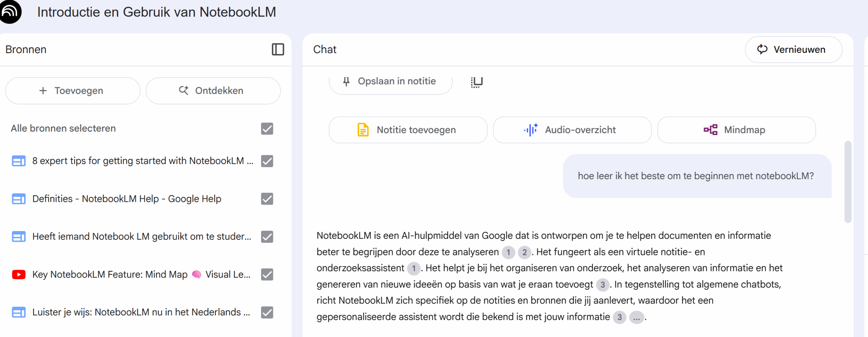Click the document icon beside Definities source
Screen dimensions: 868x337
coord(19,199)
